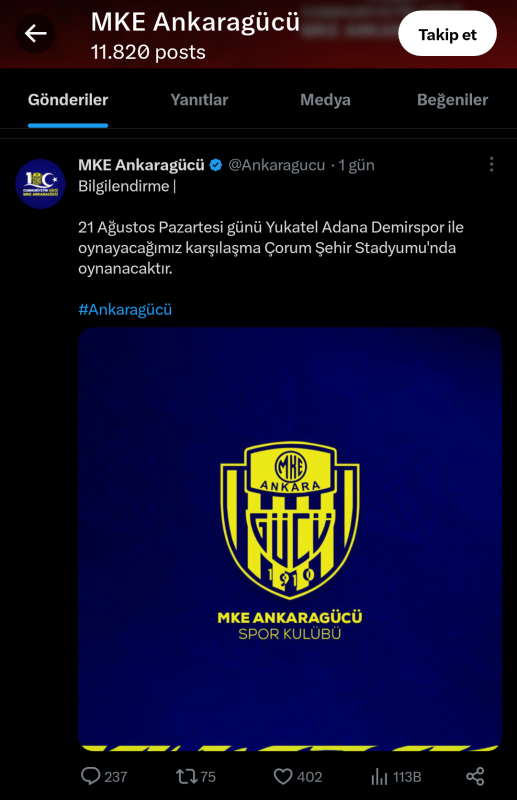Reply using the comment bubble icon
This screenshot has width=517, height=800.
(90, 777)
